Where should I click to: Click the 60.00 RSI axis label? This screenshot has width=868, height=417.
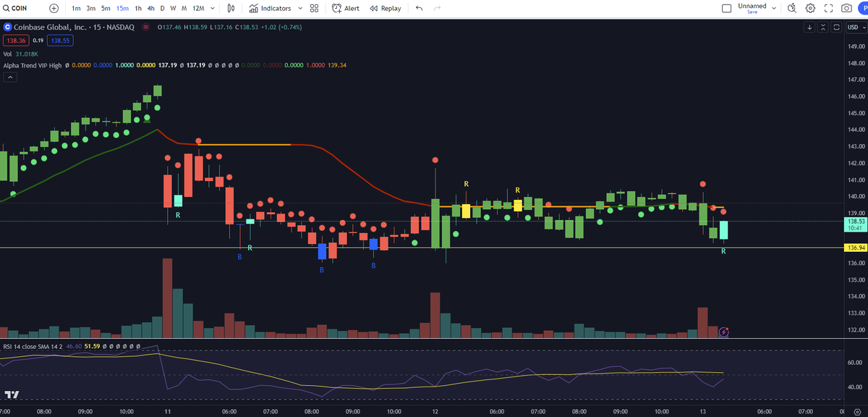point(856,362)
